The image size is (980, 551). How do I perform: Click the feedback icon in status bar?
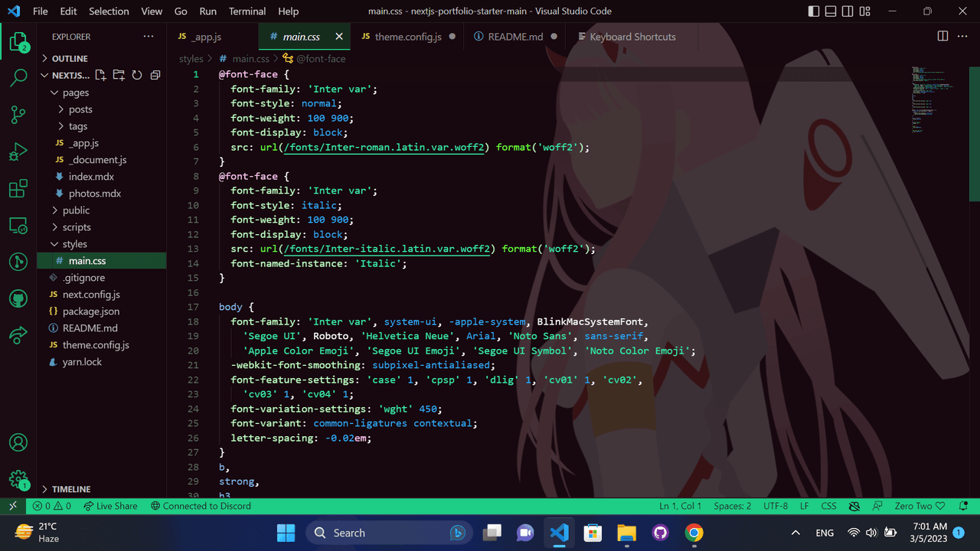878,506
